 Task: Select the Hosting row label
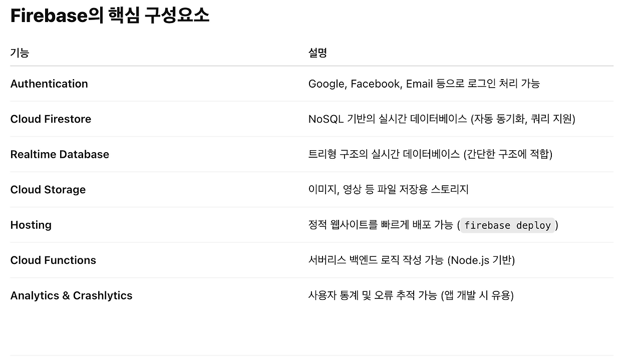point(31,225)
